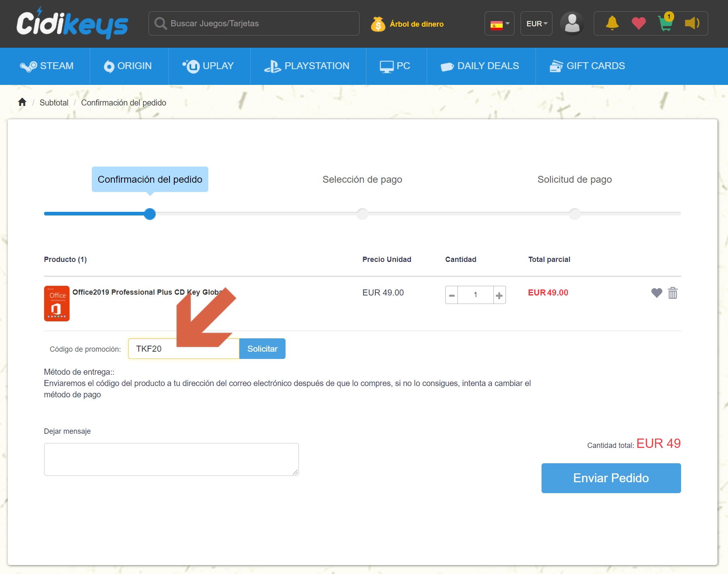Screen dimensions: 728x574
Task: Click the money bag icon
Action: [378, 24]
